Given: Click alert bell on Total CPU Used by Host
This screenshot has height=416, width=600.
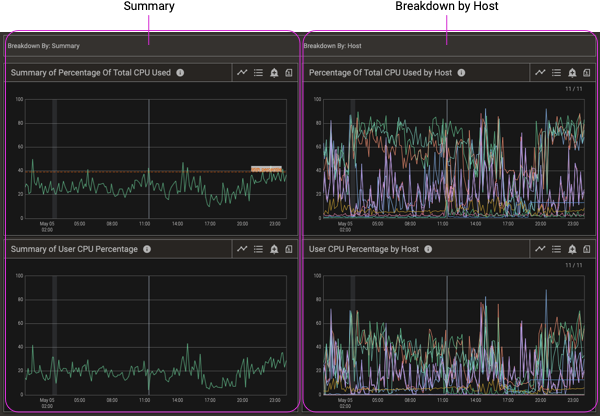Looking at the screenshot, I should [572, 73].
